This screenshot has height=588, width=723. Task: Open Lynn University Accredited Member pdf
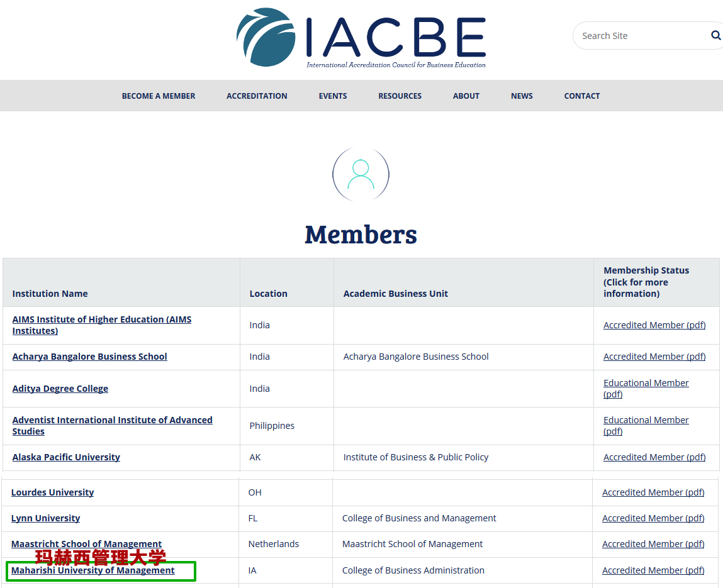pyautogui.click(x=653, y=518)
